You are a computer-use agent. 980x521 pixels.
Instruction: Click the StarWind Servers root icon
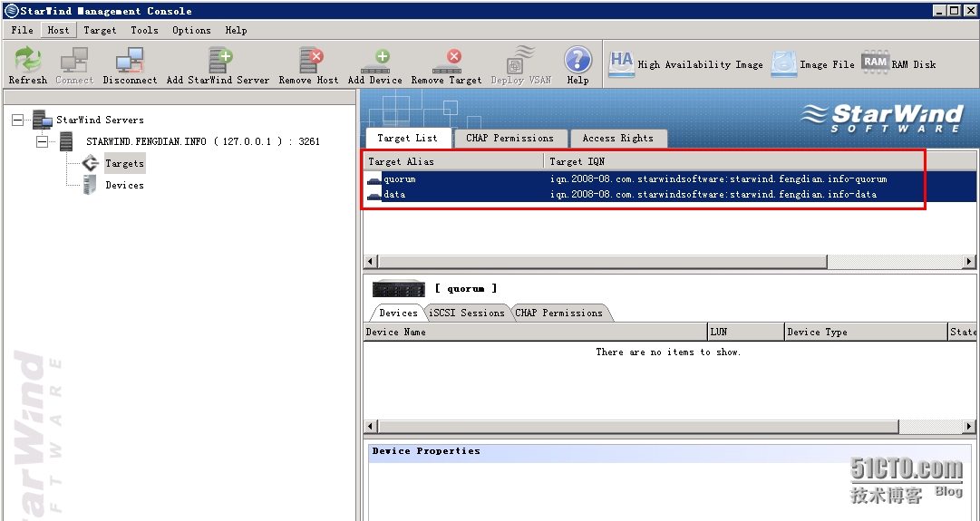point(42,120)
